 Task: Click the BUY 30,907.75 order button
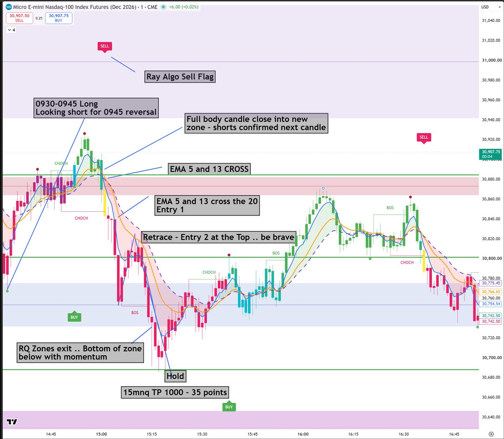point(58,18)
